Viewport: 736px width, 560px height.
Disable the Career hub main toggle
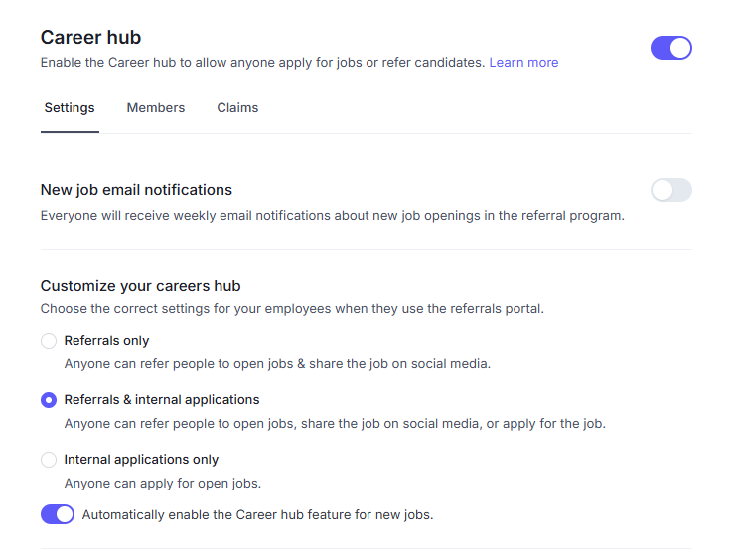[670, 48]
